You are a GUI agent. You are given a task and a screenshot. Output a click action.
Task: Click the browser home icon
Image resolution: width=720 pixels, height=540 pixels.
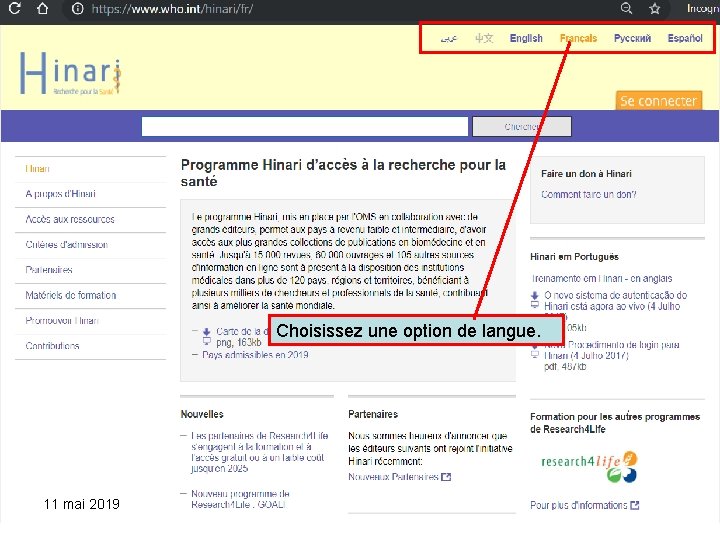(x=42, y=8)
